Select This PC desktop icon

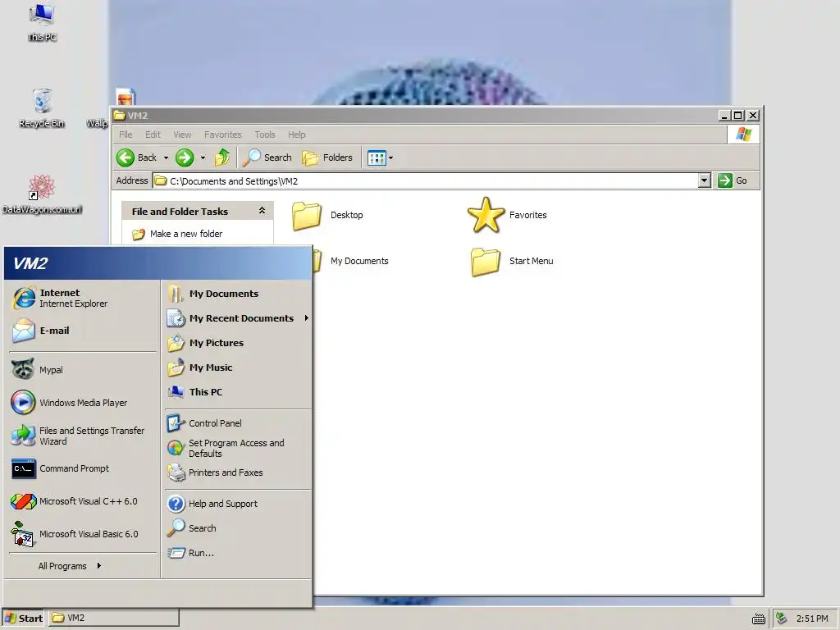[x=42, y=22]
